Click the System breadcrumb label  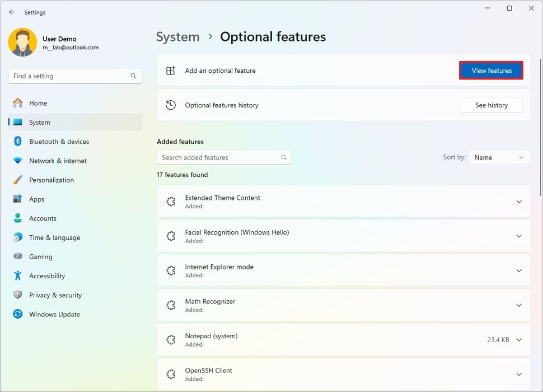click(177, 36)
